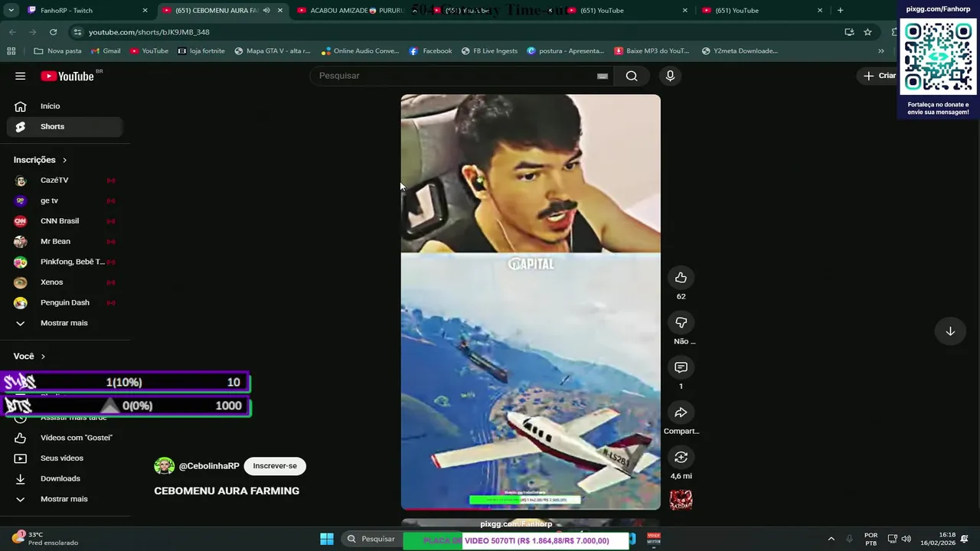The image size is (980, 551).
Task: Expand Inscrições section
Action: [x=40, y=160]
